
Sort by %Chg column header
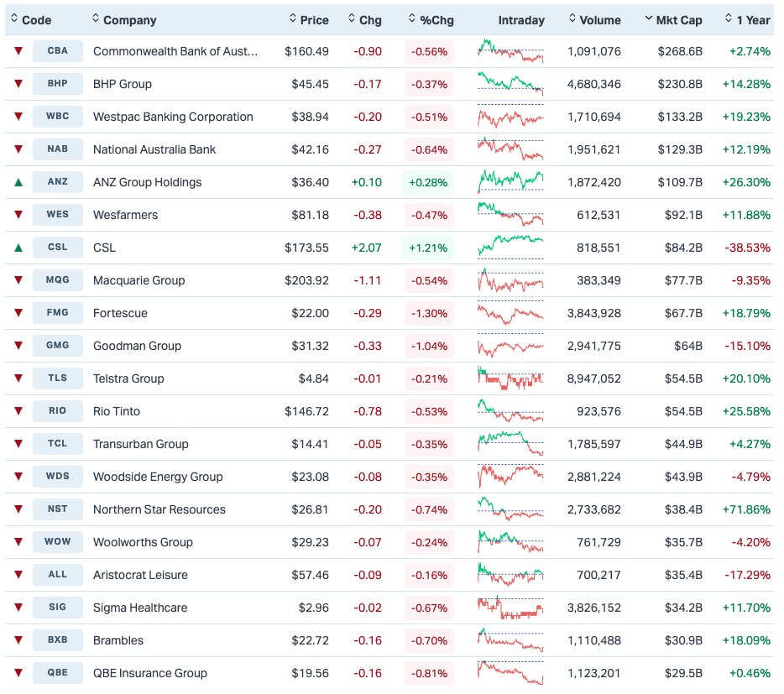431,20
